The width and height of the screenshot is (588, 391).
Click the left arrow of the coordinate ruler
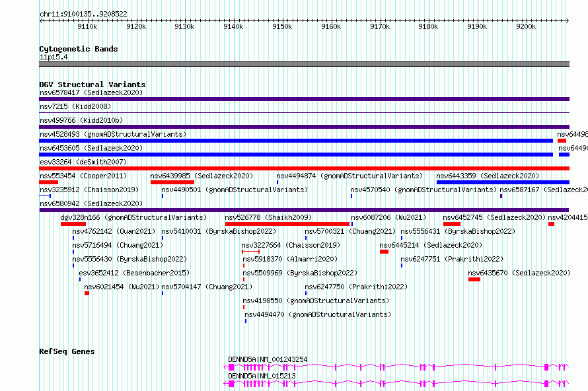(x=41, y=21)
